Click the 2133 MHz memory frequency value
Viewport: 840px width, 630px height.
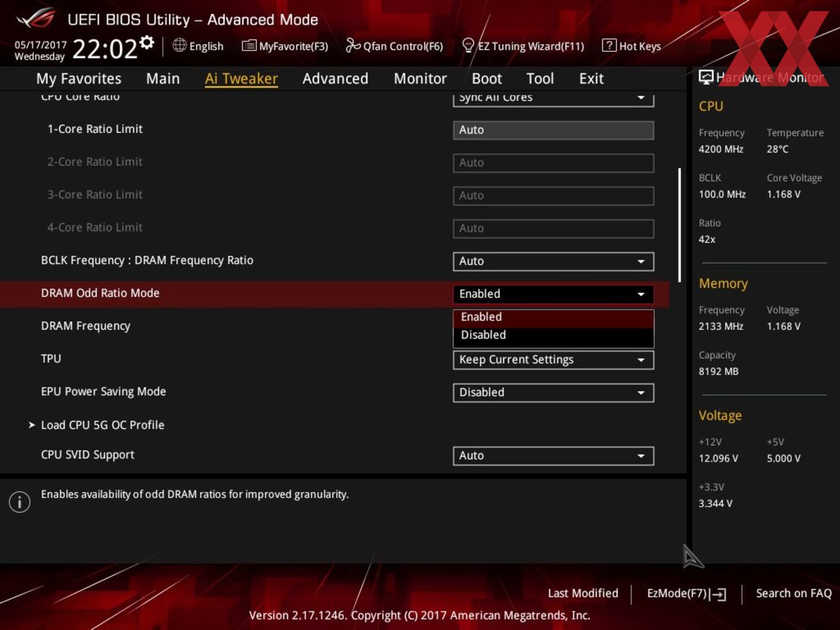(721, 326)
